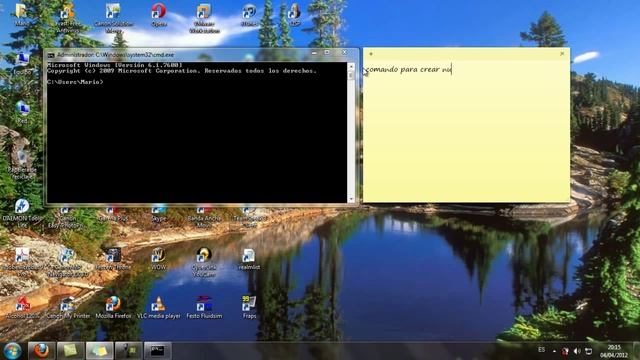Launch iTunes from the desktop
This screenshot has height=360, width=640.
pyautogui.click(x=249, y=15)
